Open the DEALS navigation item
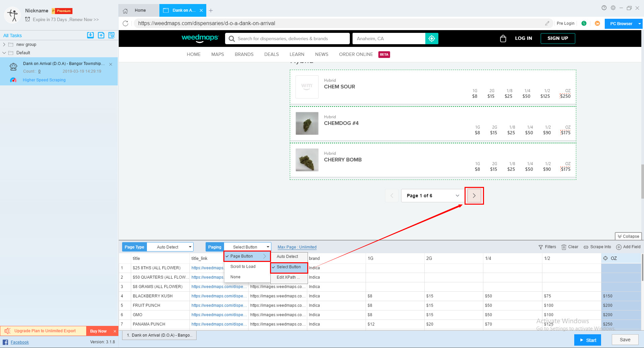Viewport: 644px width, 348px height. click(x=271, y=54)
